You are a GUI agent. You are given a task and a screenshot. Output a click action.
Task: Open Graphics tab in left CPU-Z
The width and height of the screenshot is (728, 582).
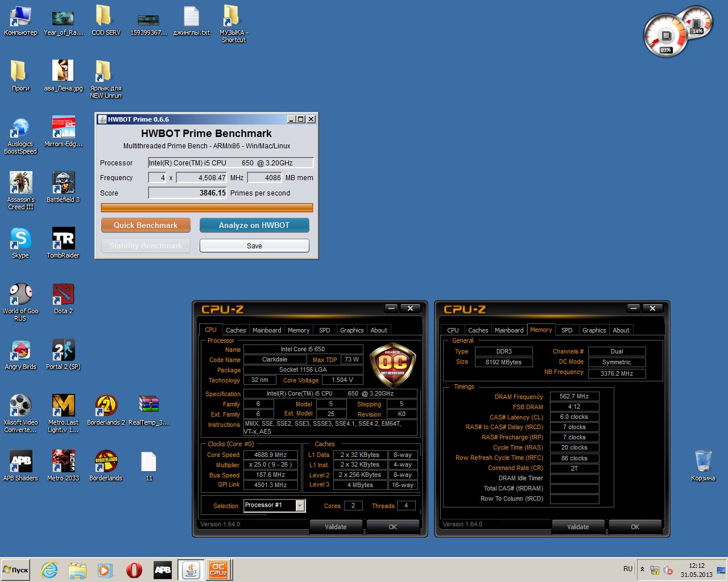(x=351, y=330)
